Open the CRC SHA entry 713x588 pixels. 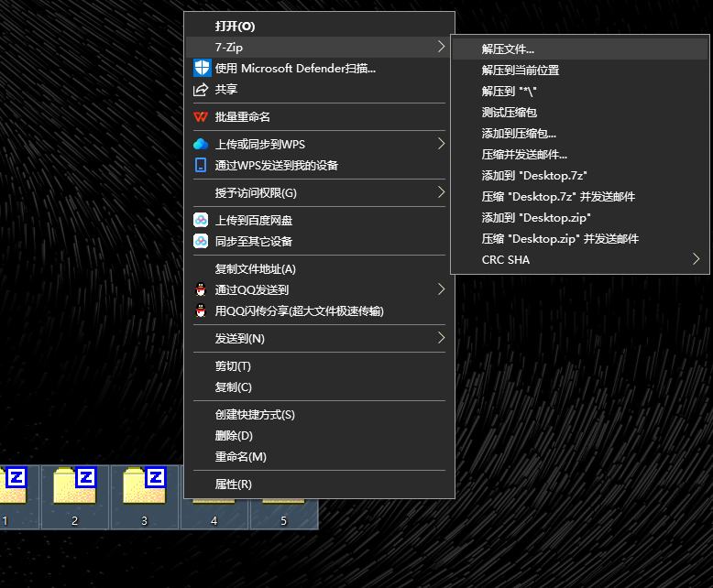[x=580, y=259]
